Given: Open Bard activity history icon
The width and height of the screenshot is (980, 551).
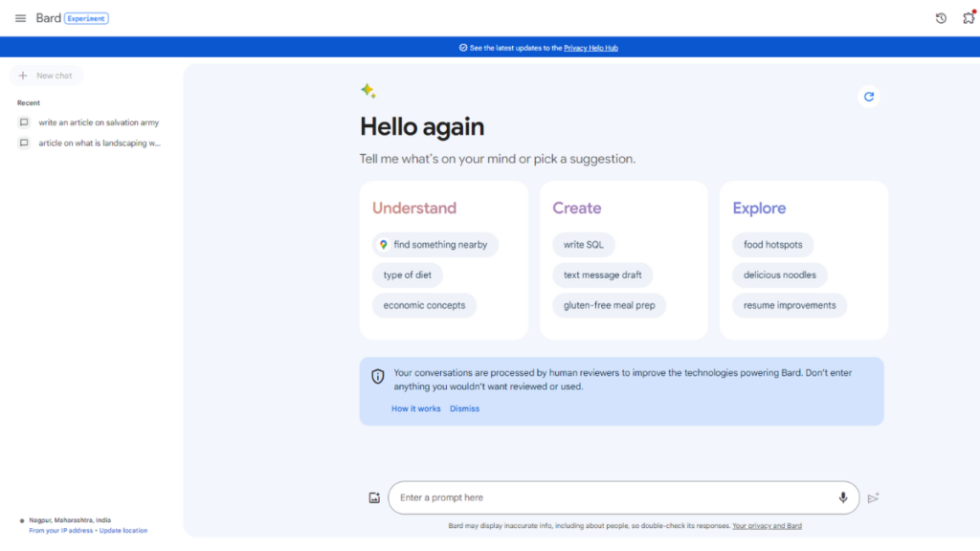Looking at the screenshot, I should coord(941,19).
